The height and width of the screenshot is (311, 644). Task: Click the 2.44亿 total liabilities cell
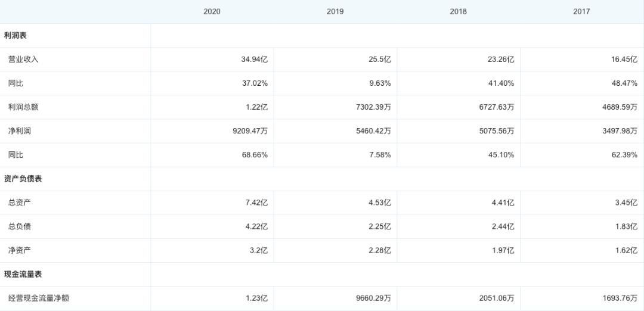pos(501,226)
